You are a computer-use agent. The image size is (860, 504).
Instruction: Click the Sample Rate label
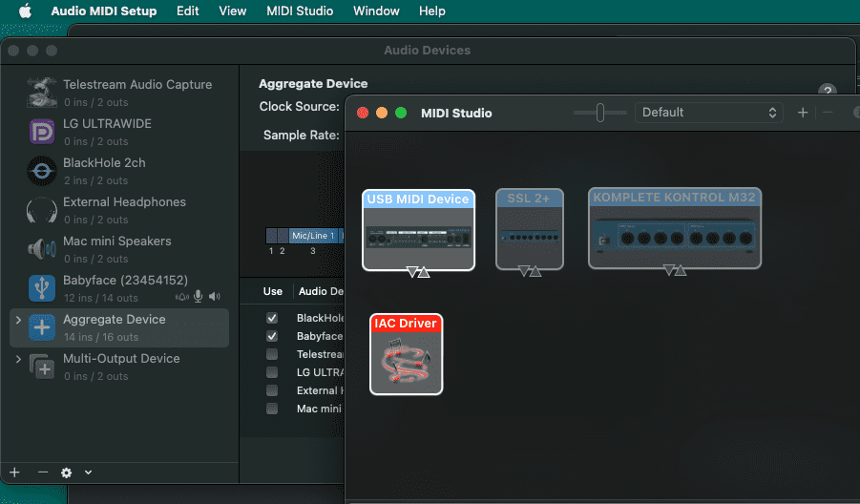[x=301, y=135]
